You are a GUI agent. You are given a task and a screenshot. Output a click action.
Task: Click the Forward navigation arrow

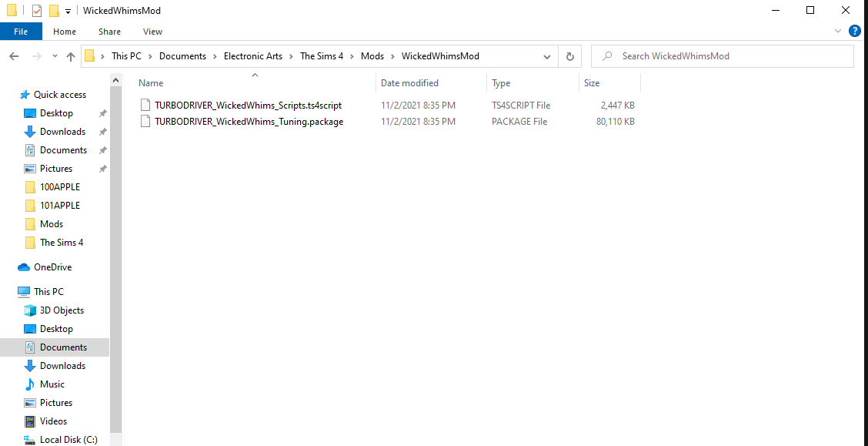point(36,56)
